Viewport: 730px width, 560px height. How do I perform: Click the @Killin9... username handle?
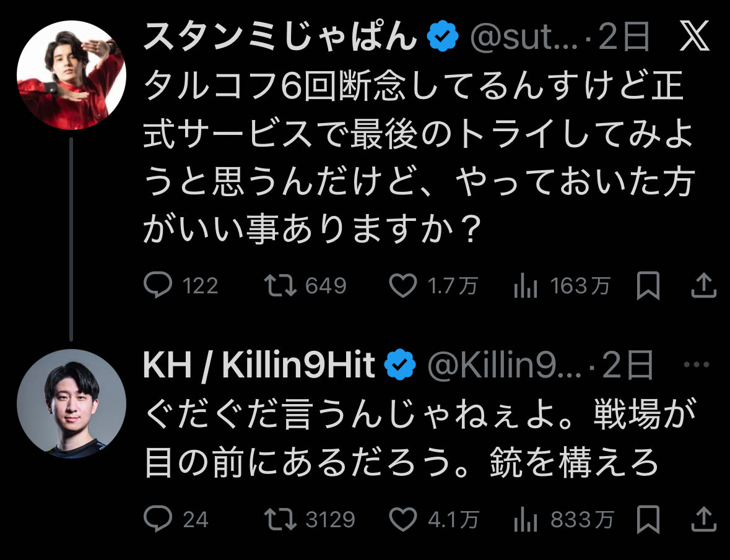click(504, 366)
